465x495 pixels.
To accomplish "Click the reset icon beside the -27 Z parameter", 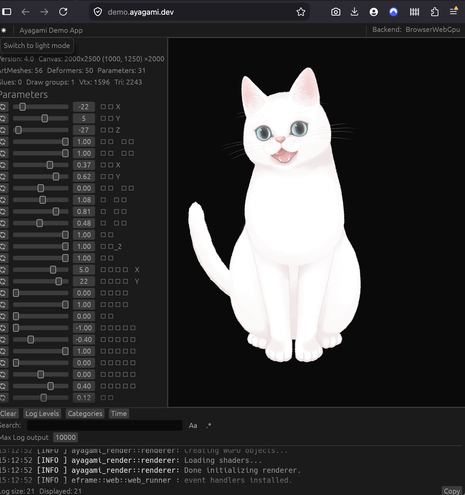I will click(3, 130).
